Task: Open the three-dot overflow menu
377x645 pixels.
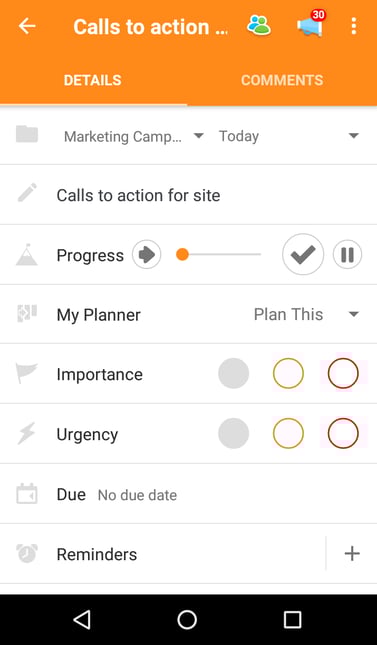Action: [x=353, y=26]
